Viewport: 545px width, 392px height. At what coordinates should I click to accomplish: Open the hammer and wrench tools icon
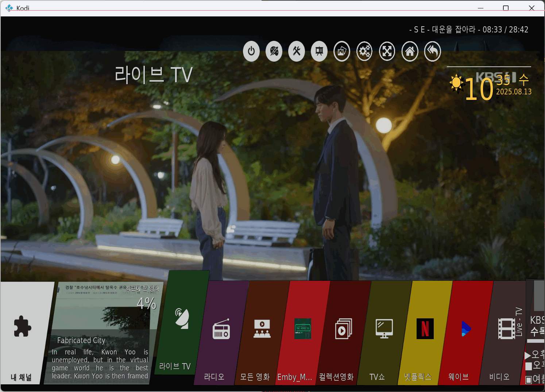point(297,51)
